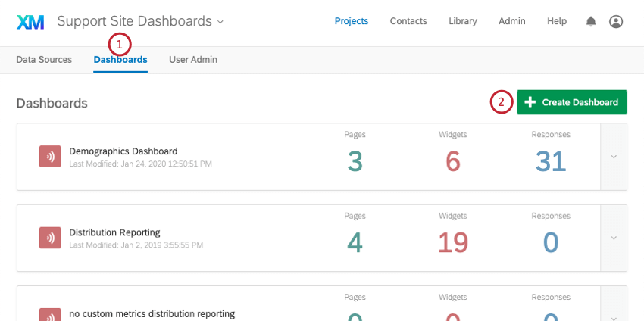Image resolution: width=644 pixels, height=321 pixels.
Task: Click the XM logo icon
Action: point(30,22)
